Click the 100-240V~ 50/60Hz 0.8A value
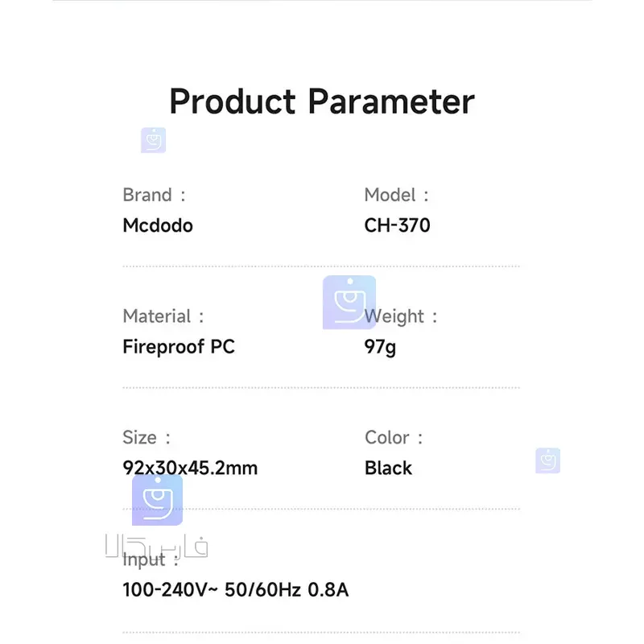The width and height of the screenshot is (644, 644). click(x=235, y=589)
